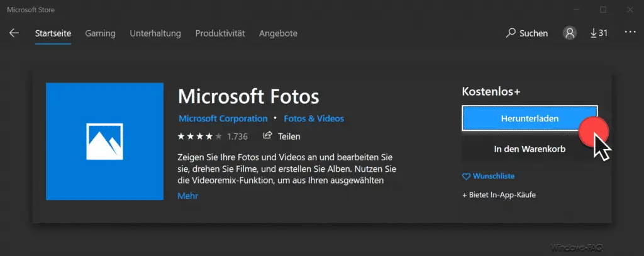Select the Startseite tab

53,34
